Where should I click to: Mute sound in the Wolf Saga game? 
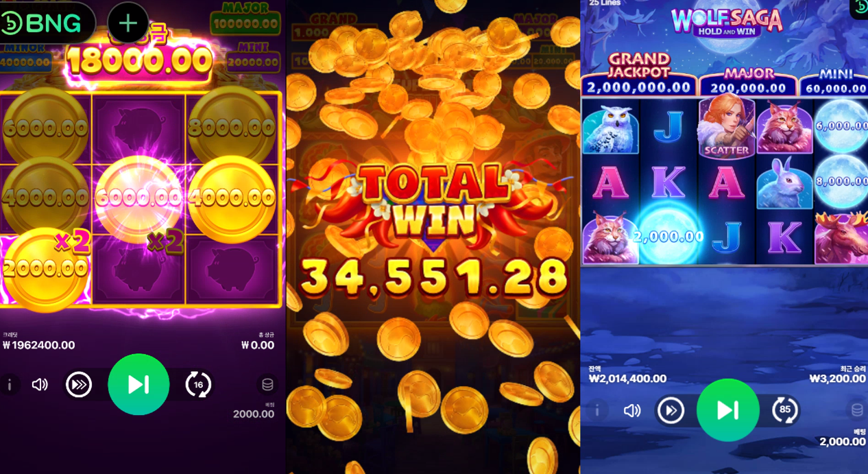(x=631, y=410)
